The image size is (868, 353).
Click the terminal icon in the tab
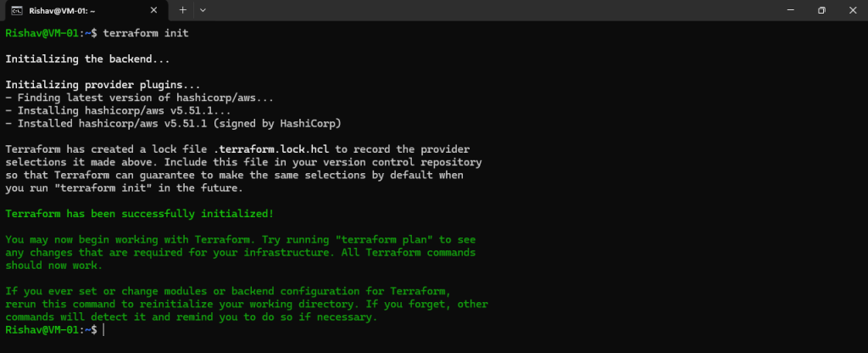coord(17,10)
